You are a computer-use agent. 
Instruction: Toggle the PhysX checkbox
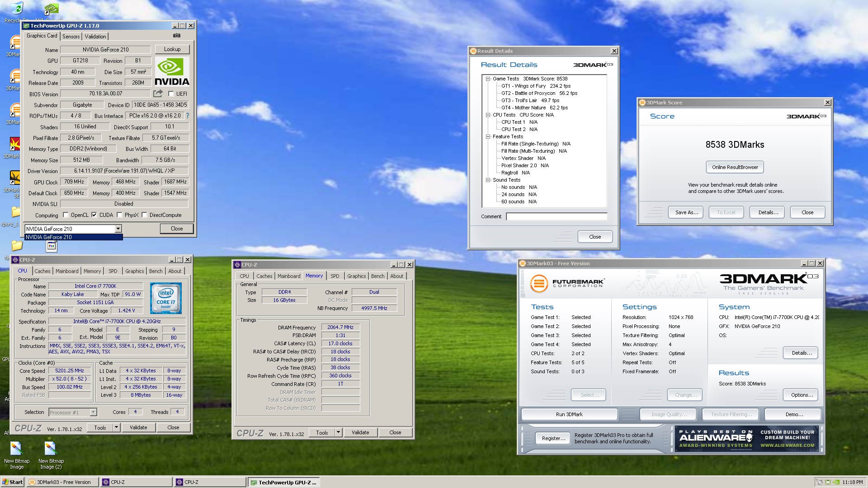click(x=119, y=215)
